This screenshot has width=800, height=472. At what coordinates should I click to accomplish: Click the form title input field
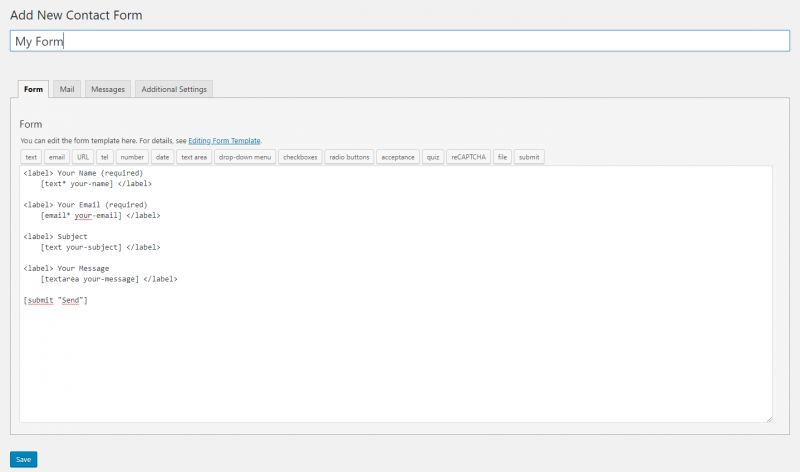click(x=399, y=41)
